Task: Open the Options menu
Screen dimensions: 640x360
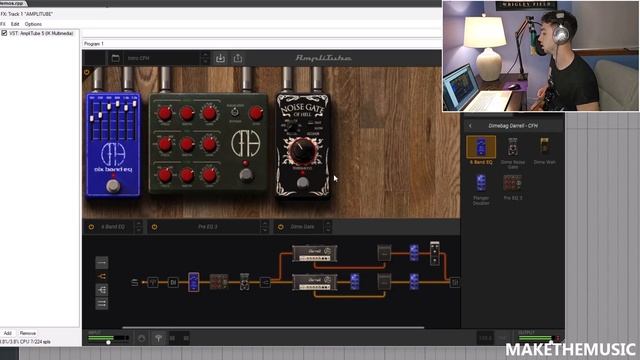Action: click(x=33, y=24)
